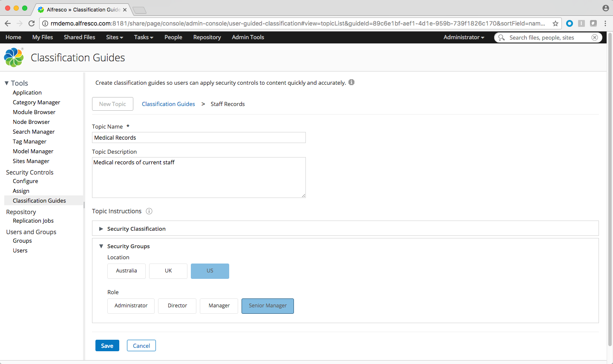The height and width of the screenshot is (364, 613).
Task: Select the Australia location group
Action: point(127,271)
